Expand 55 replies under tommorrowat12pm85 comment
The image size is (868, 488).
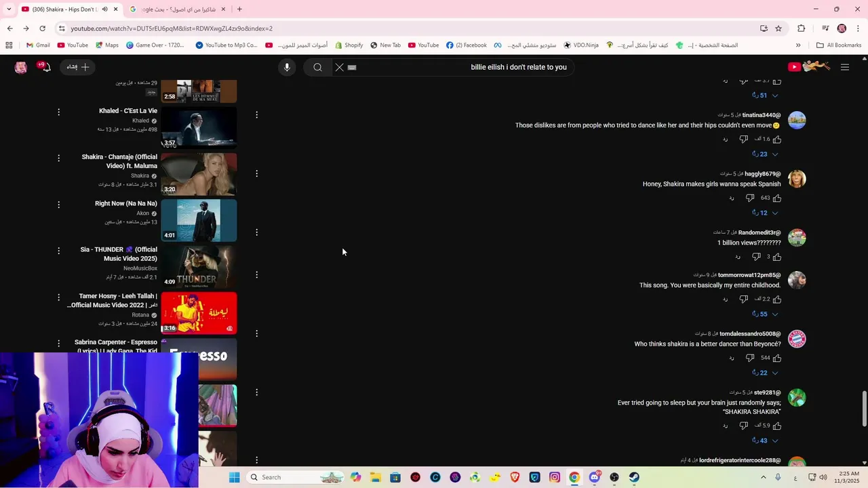[765, 314]
